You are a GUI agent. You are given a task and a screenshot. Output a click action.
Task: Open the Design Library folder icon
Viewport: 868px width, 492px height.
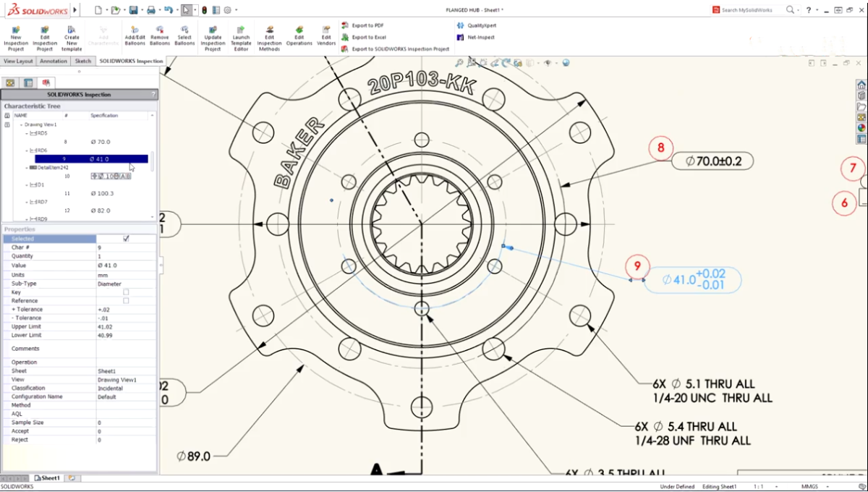coord(861,106)
